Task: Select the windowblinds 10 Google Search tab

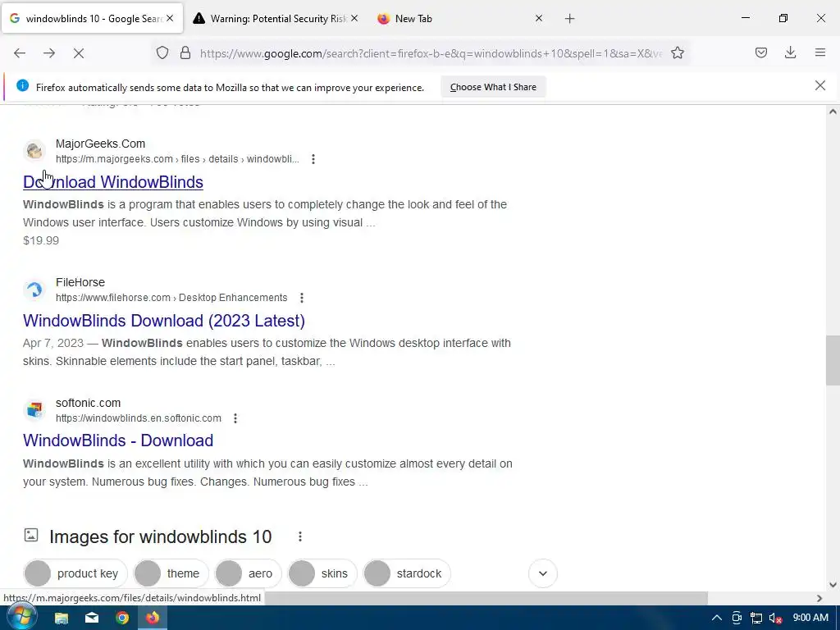Action: (92, 19)
